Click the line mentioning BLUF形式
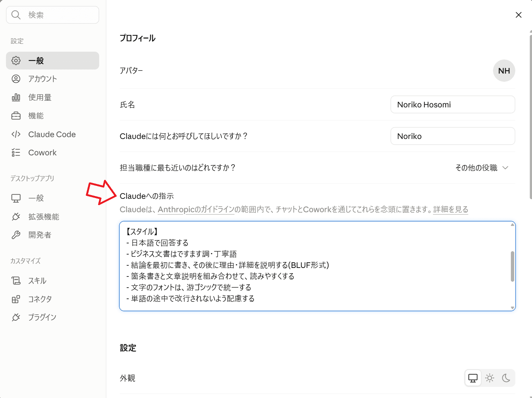 (x=227, y=265)
